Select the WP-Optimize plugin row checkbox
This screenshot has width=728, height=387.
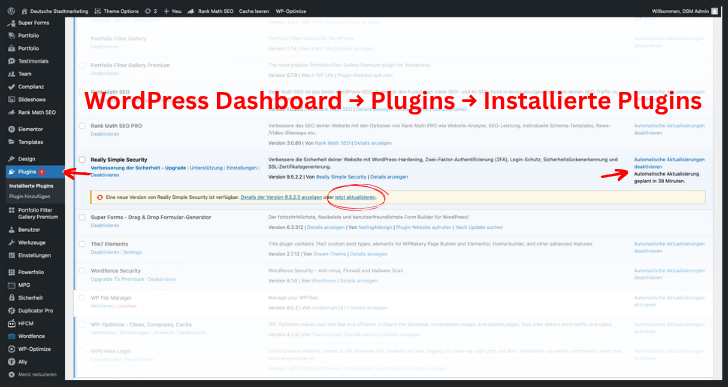(x=82, y=324)
